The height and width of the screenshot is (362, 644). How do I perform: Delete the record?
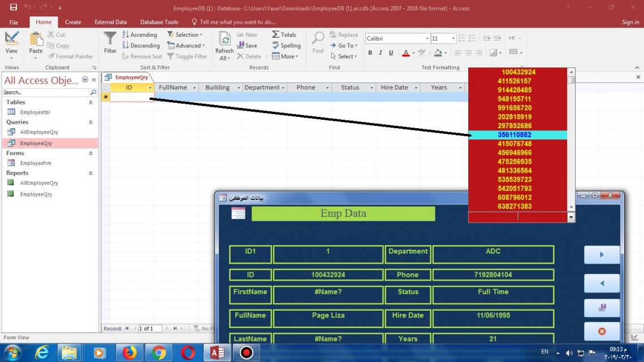tap(249, 56)
